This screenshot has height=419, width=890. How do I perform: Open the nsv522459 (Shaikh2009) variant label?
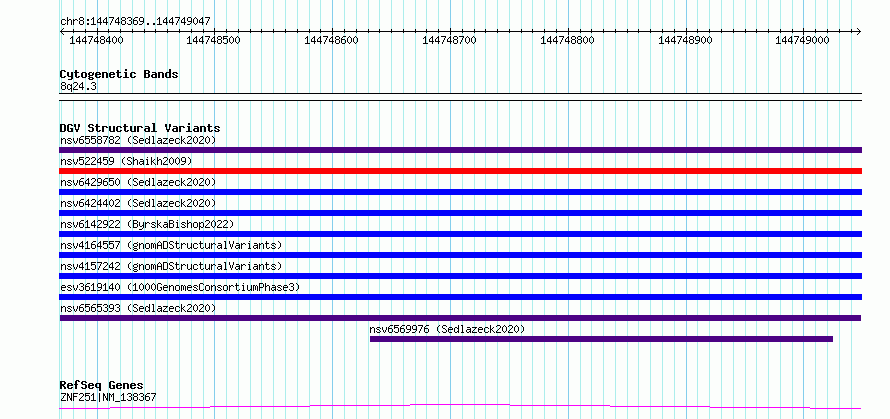coord(126,161)
